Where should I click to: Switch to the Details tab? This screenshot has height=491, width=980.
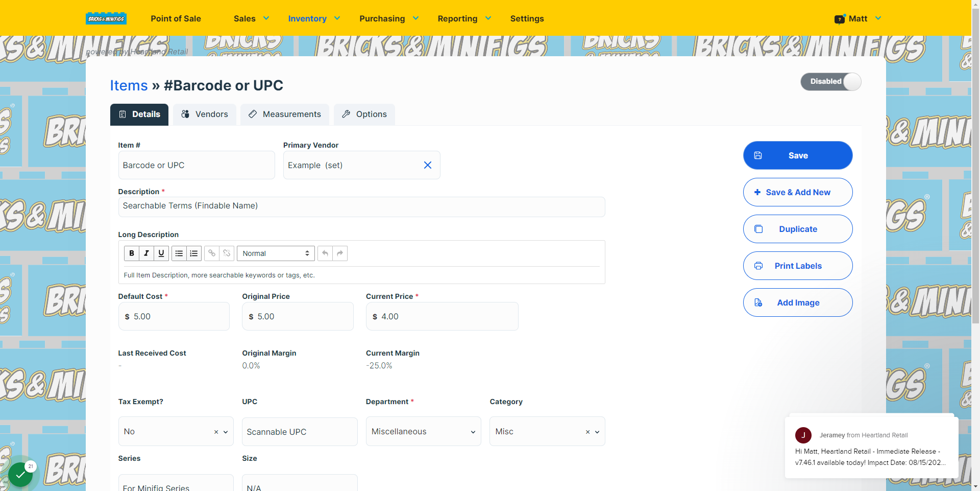[139, 114]
